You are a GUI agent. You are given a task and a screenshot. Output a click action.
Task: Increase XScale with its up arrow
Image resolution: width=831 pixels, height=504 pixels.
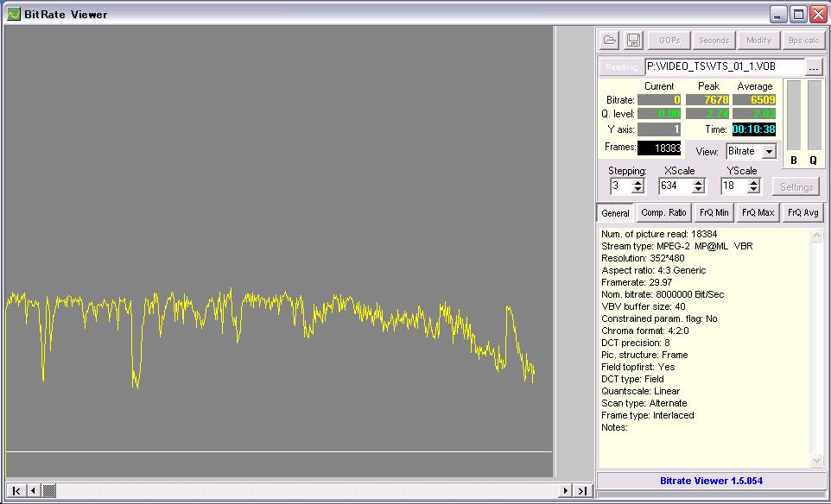tap(699, 183)
